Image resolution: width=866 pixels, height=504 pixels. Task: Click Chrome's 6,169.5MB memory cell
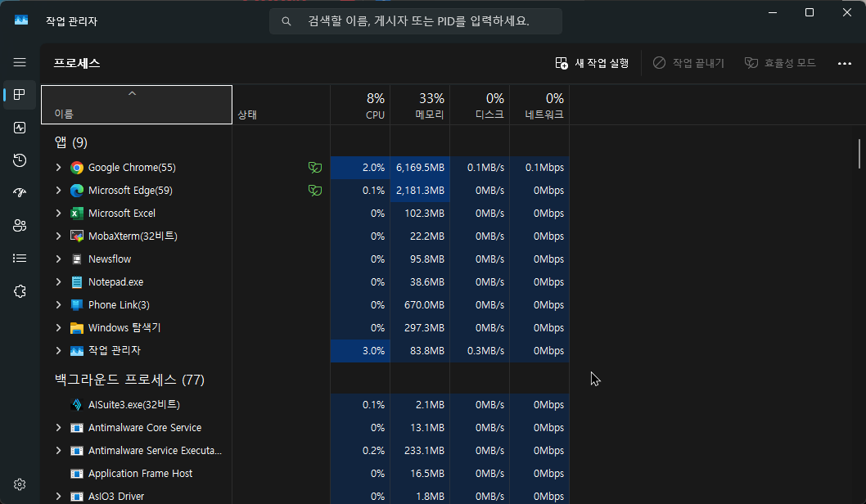pos(420,167)
